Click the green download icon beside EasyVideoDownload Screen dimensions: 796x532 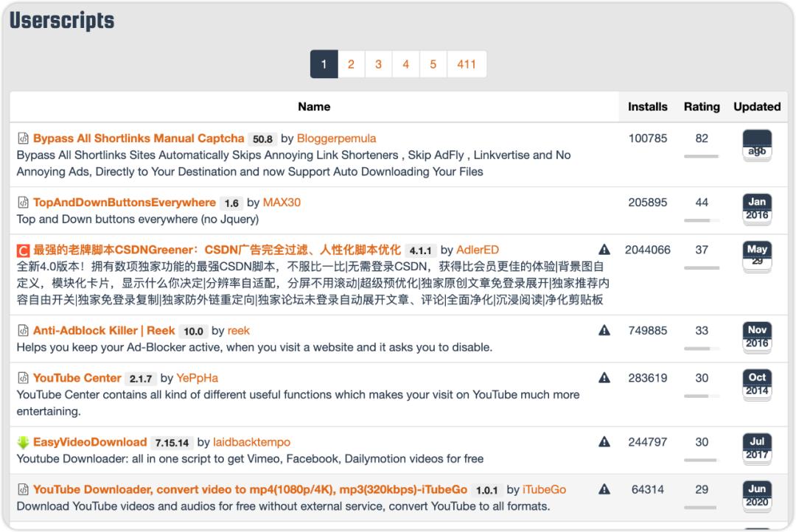coord(23,443)
